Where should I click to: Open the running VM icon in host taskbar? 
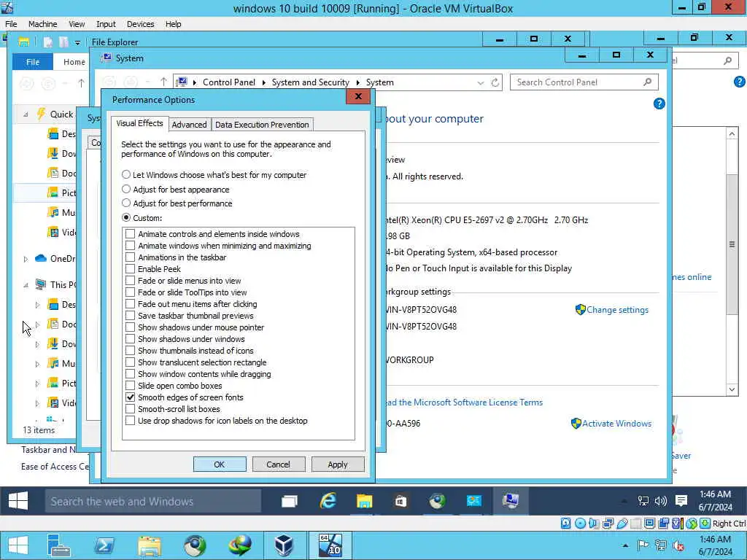click(330, 545)
